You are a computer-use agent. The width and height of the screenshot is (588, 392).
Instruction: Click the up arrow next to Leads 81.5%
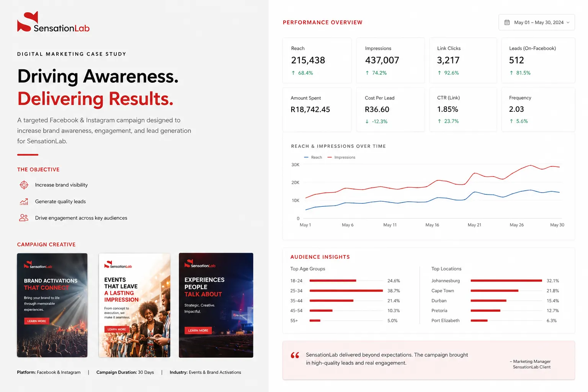511,73
